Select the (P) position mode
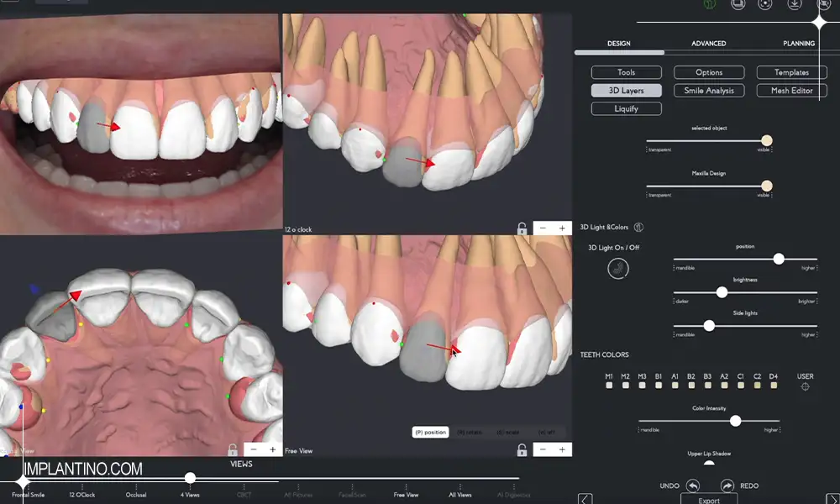This screenshot has width=840, height=504. pyautogui.click(x=429, y=433)
